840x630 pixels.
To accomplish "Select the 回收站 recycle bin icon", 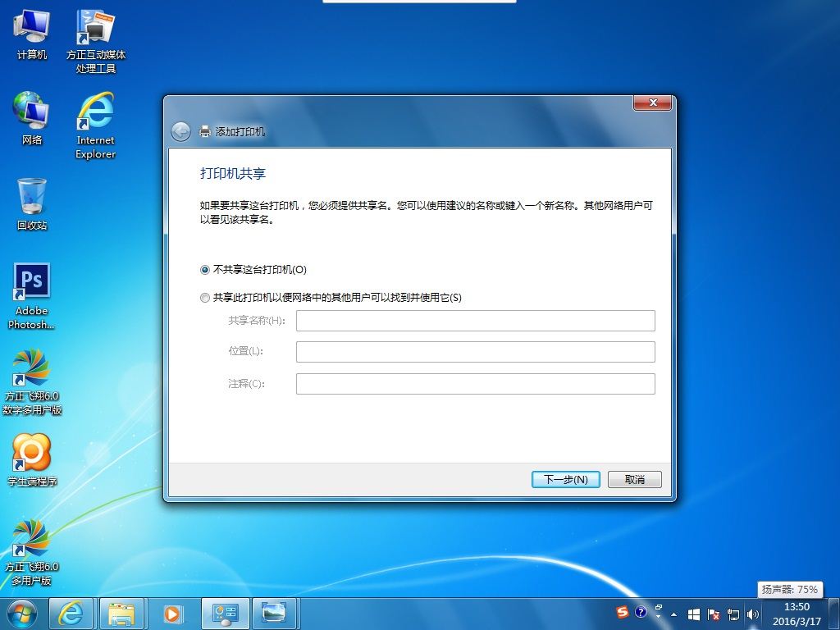I will tap(32, 204).
